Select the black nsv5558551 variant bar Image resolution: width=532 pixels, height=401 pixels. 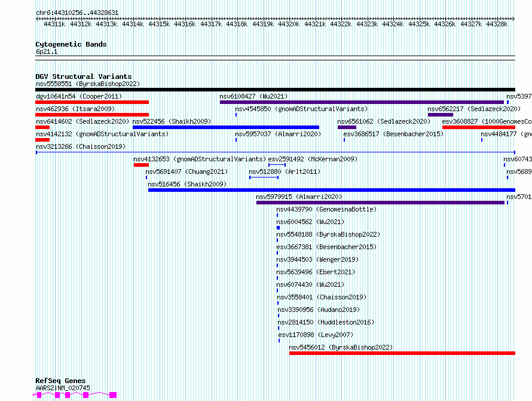click(x=275, y=90)
